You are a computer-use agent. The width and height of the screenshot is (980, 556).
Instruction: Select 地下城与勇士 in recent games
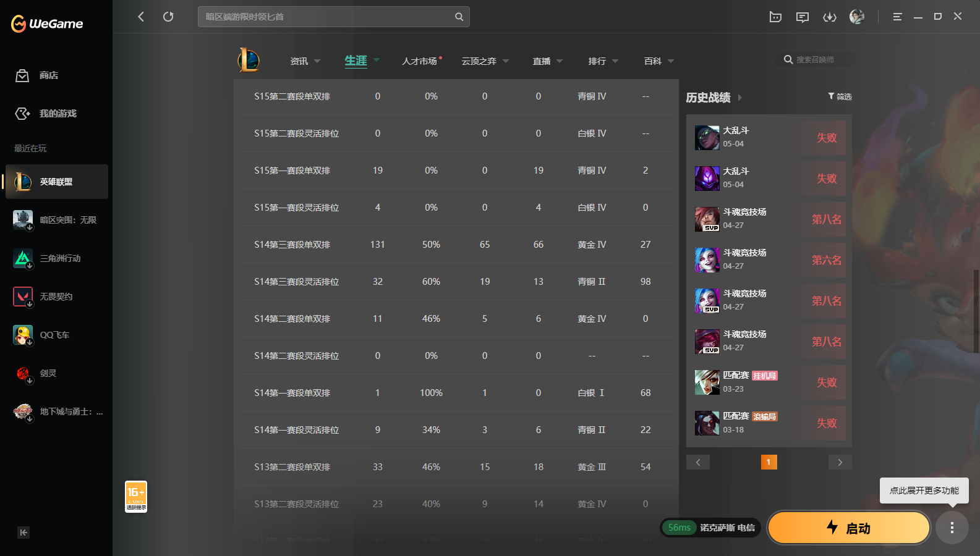(57, 411)
